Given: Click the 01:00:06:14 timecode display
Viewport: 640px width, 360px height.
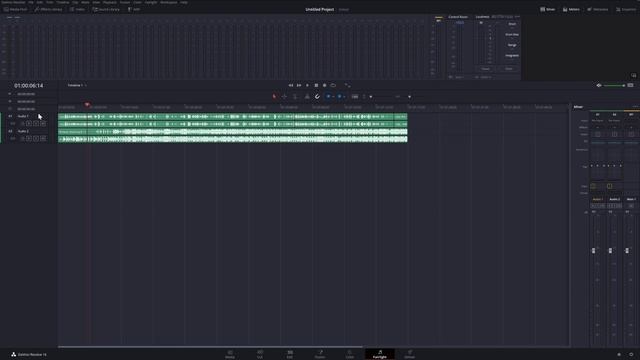Looking at the screenshot, I should tap(29, 85).
